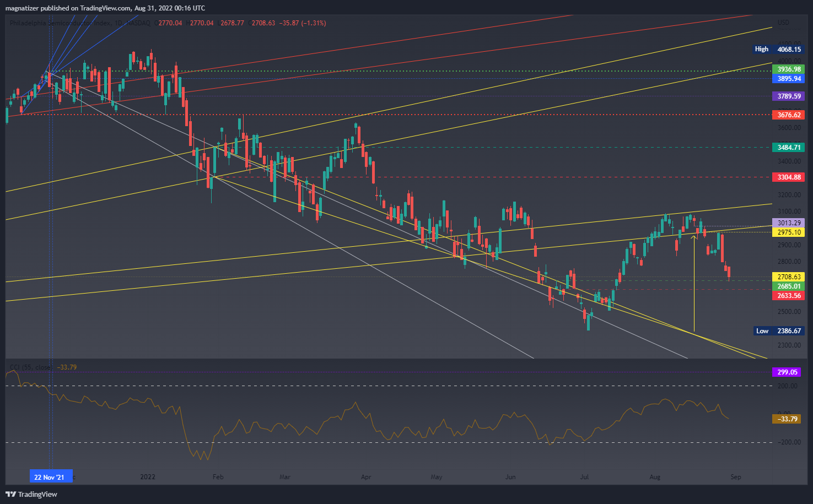Select the 3484.71 green price label
This screenshot has height=504, width=813.
[789, 148]
